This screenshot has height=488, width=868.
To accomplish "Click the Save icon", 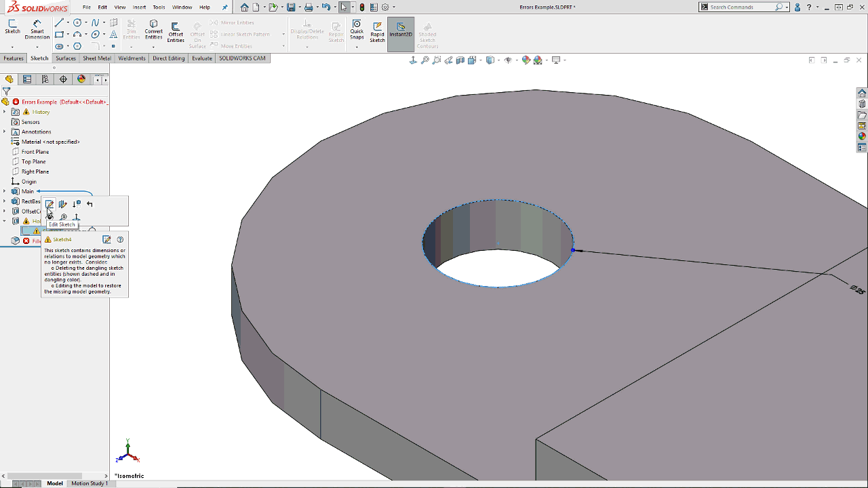I will point(291,7).
